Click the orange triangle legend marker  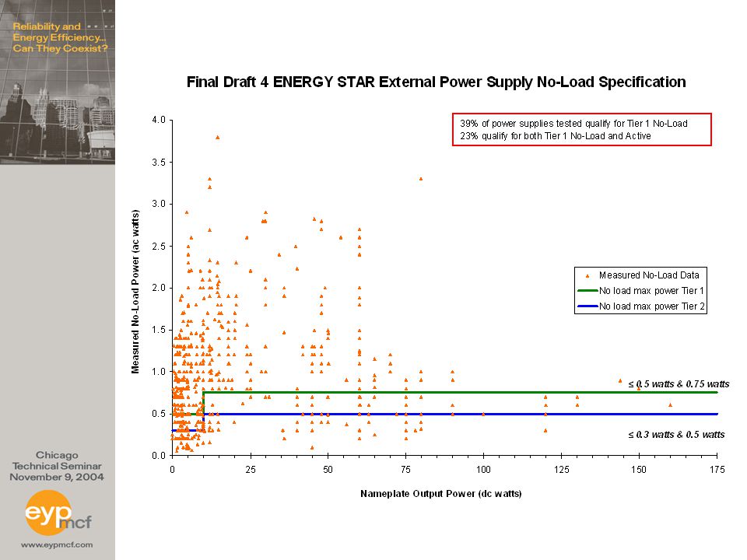pos(587,275)
